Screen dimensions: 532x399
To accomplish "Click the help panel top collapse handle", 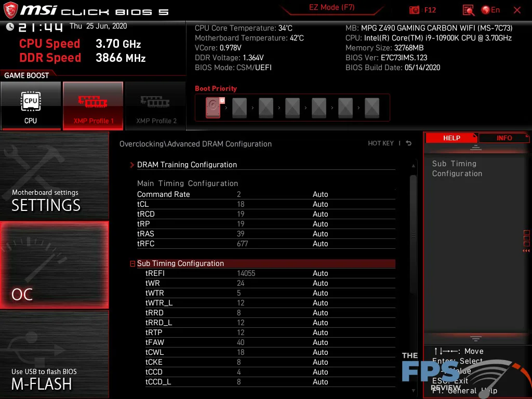I will tap(476, 147).
